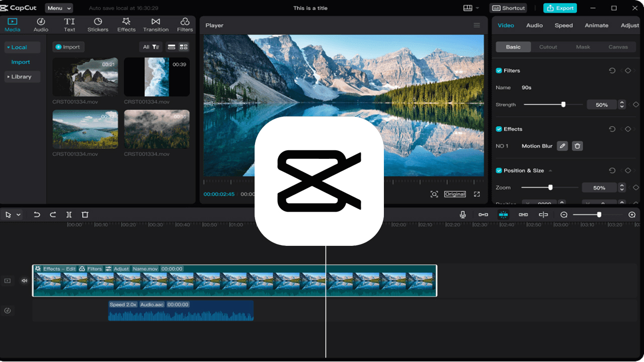Adjust the Zoom slider
This screenshot has height=362, width=644.
[550, 188]
